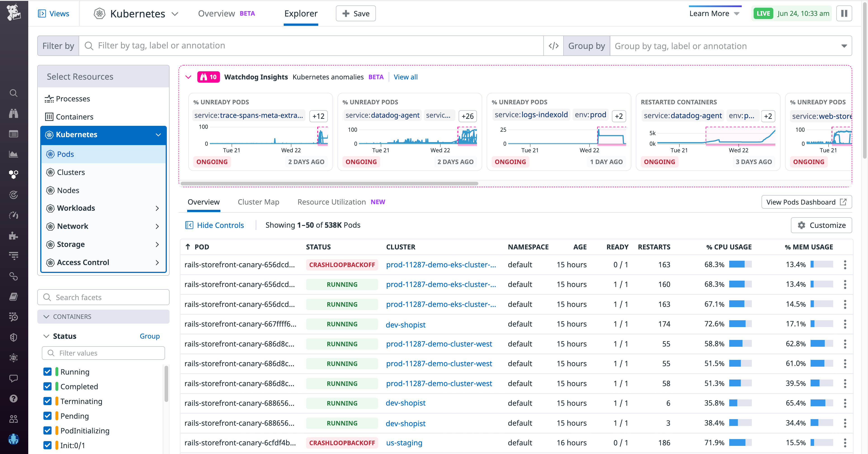Open the Dashboards icon in the sidebar
Image resolution: width=868 pixels, height=454 pixels.
[14, 154]
